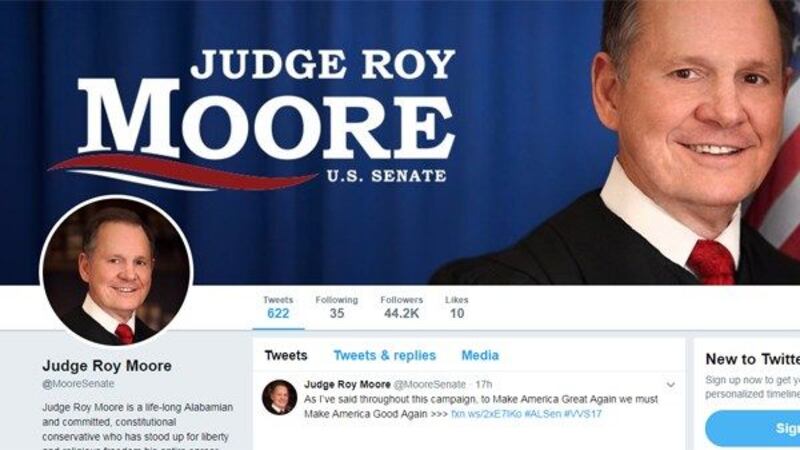800x450 pixels.
Task: Open the Likes 10 stat
Action: 457,307
